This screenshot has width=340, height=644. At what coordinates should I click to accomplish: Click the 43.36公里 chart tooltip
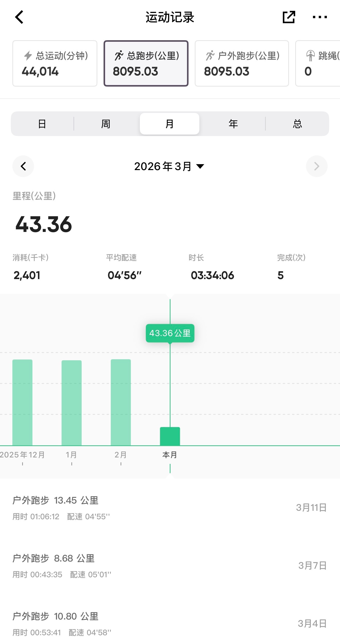(x=170, y=333)
